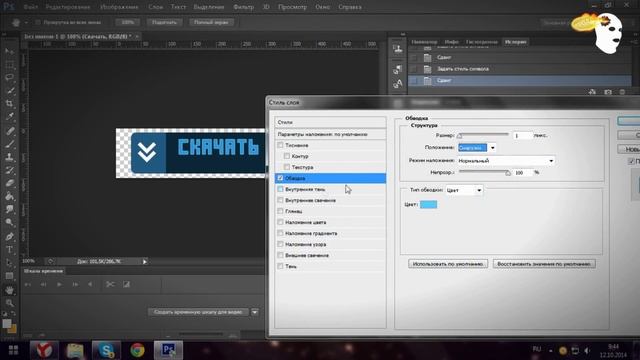Select the Brush tool
Screen dimensions: 640x360
pyautogui.click(x=9, y=144)
